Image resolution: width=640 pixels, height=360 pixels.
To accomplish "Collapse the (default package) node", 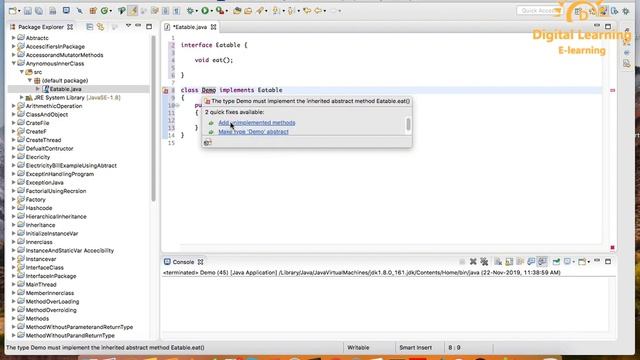I will tap(30, 81).
